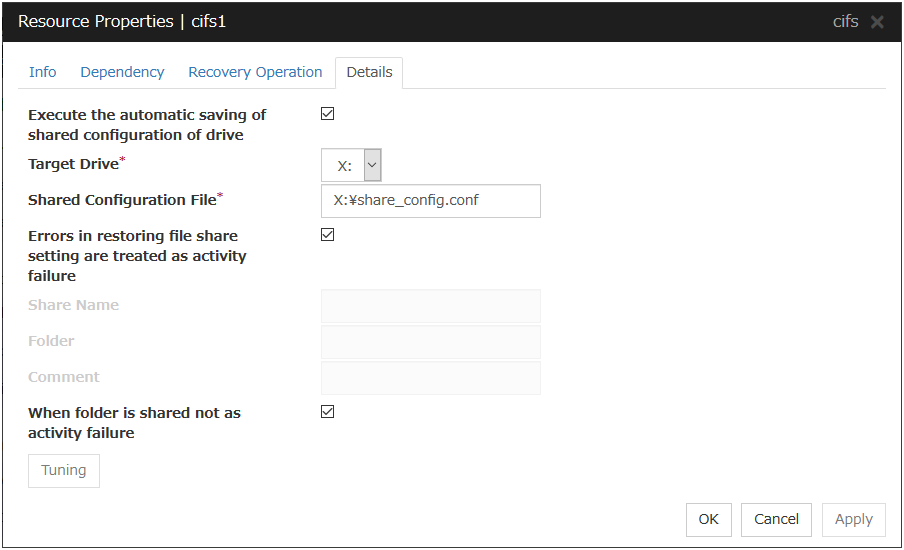Go to the Recovery Operation tab
This screenshot has width=904, height=550.
tap(255, 72)
